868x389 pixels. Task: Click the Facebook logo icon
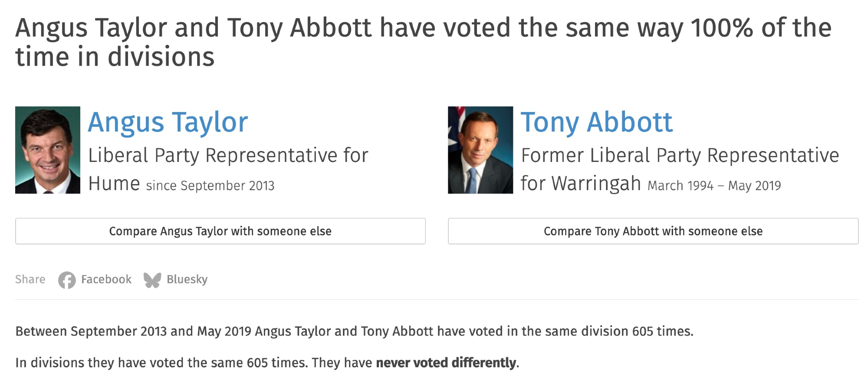[67, 280]
